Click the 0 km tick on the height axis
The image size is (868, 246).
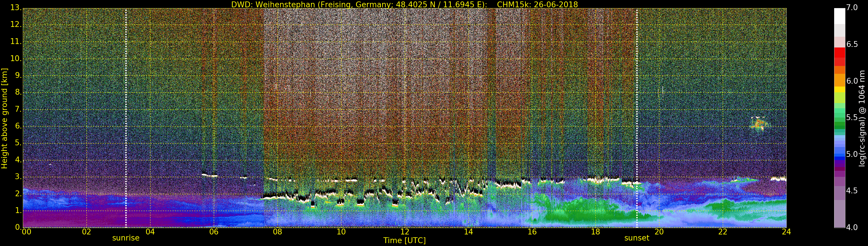[x=18, y=227]
